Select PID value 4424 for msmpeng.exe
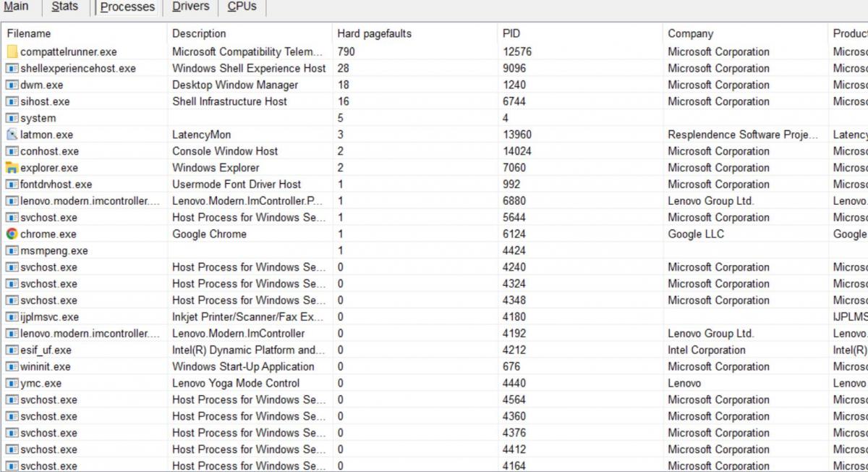Viewport: 868px width, 472px height. pyautogui.click(x=515, y=251)
